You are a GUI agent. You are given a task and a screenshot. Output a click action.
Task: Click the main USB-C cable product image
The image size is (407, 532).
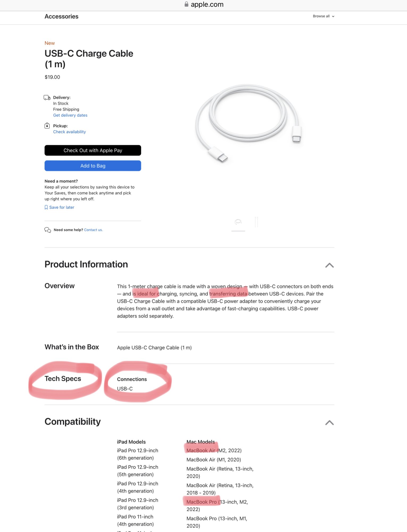click(x=249, y=124)
